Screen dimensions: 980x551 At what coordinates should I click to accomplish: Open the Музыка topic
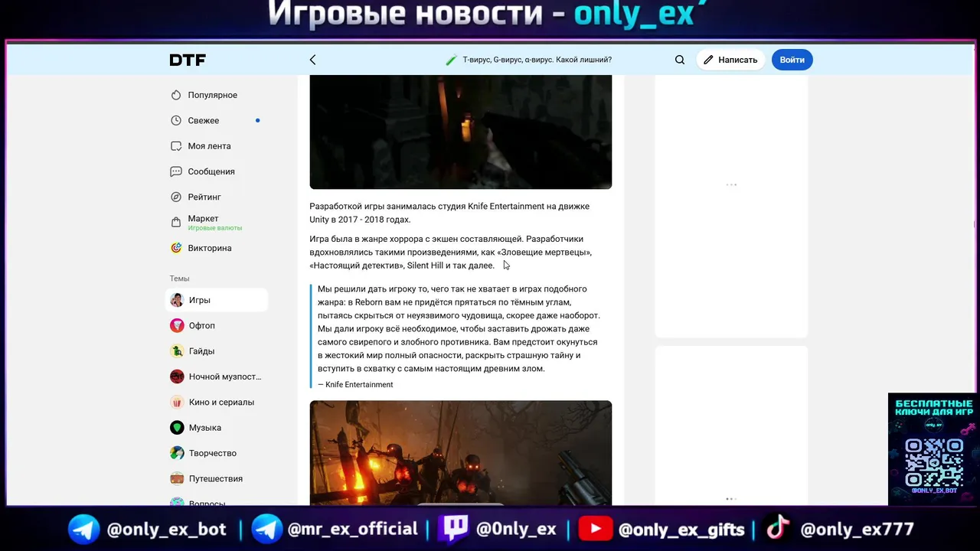click(x=205, y=428)
